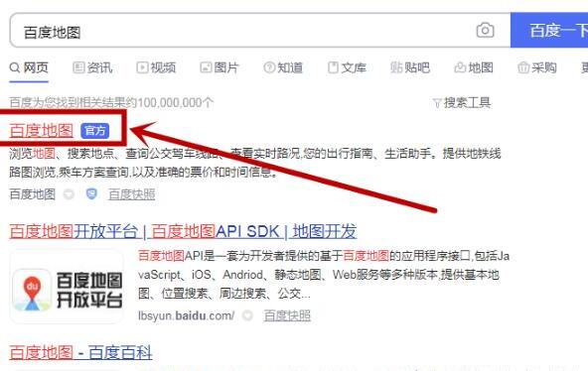
Task: Click the blue 官方 badge
Action: pyautogui.click(x=95, y=131)
